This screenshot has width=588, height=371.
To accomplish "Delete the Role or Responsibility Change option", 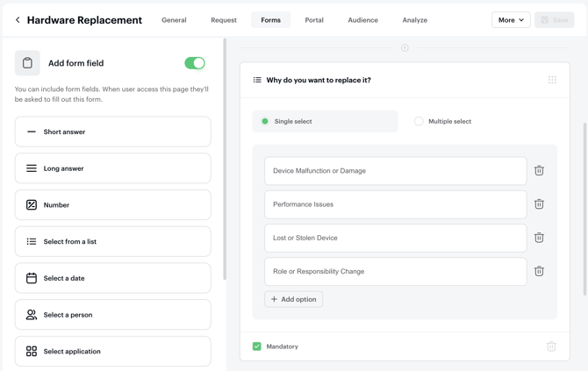I will click(x=539, y=272).
